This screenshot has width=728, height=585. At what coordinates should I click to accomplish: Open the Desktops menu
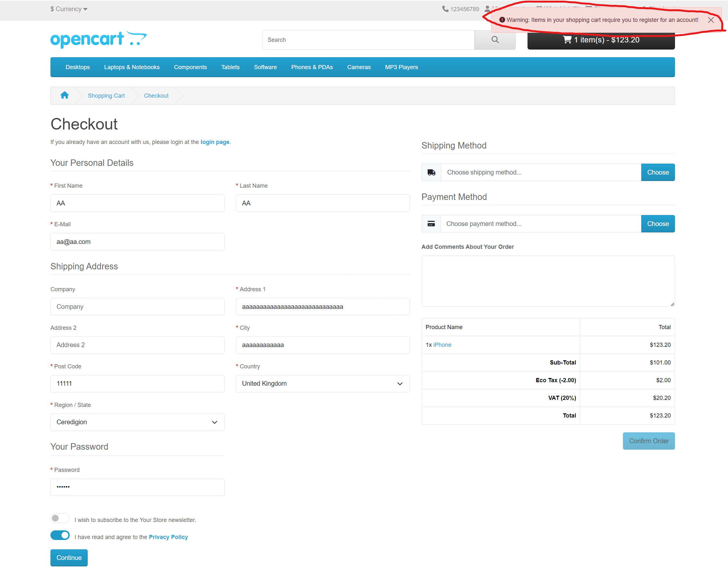pos(78,67)
